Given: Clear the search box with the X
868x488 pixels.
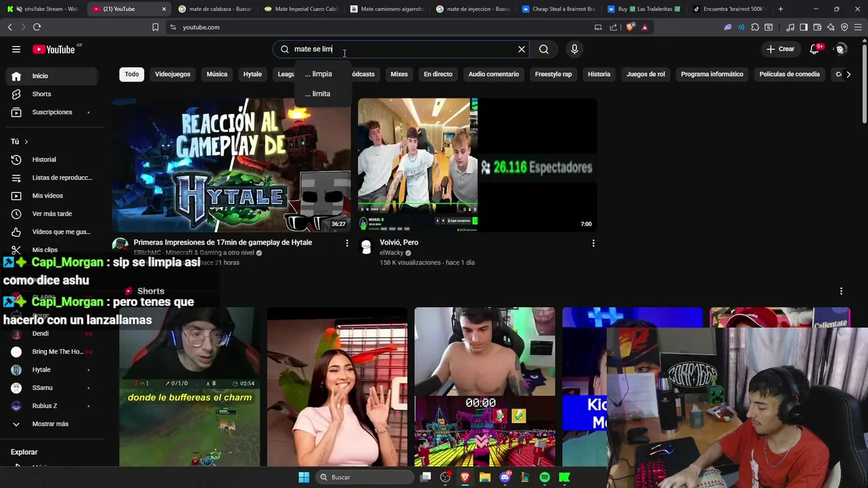Looking at the screenshot, I should pos(521,49).
